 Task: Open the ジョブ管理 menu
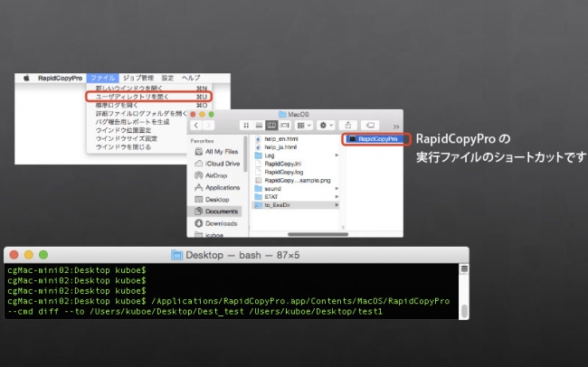click(x=138, y=78)
